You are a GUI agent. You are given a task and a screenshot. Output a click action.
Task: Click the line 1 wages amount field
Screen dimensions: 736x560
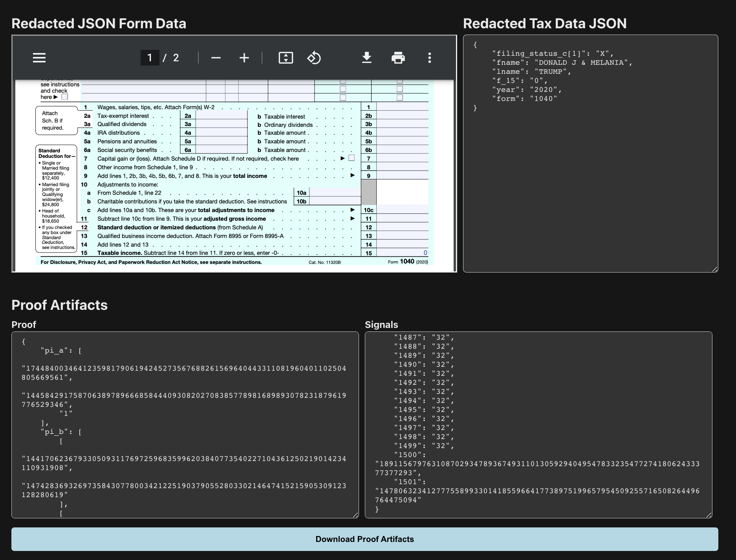click(402, 107)
